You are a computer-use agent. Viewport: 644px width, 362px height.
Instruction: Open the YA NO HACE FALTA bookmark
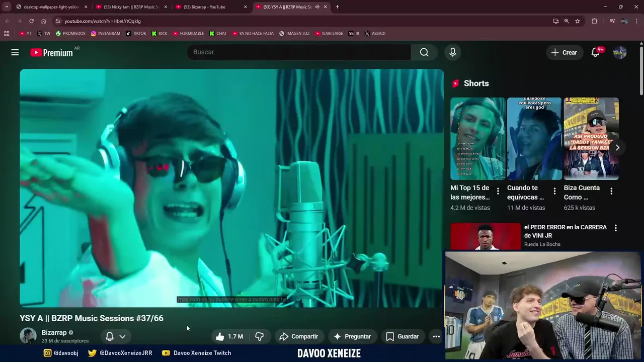coord(253,34)
